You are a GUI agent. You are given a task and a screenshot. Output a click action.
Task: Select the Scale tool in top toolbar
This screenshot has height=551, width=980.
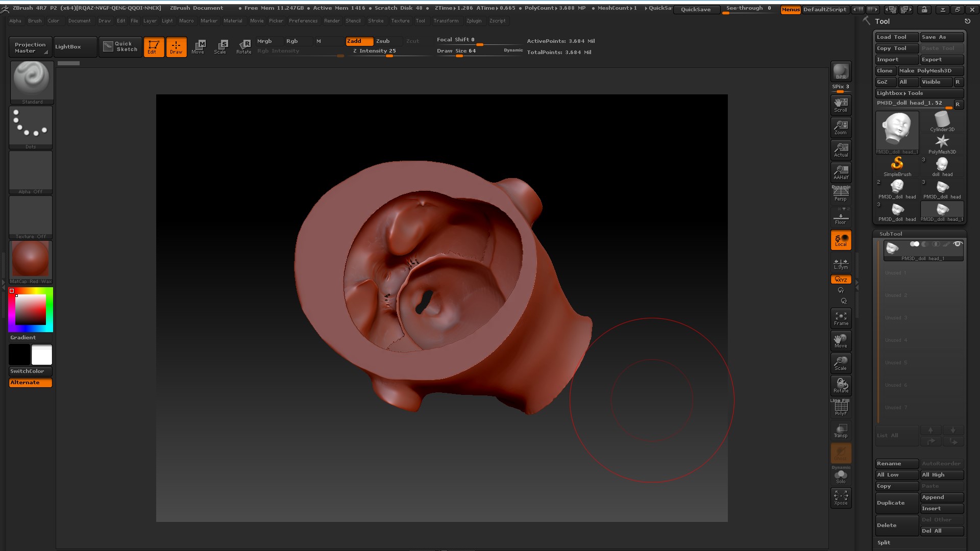(220, 46)
